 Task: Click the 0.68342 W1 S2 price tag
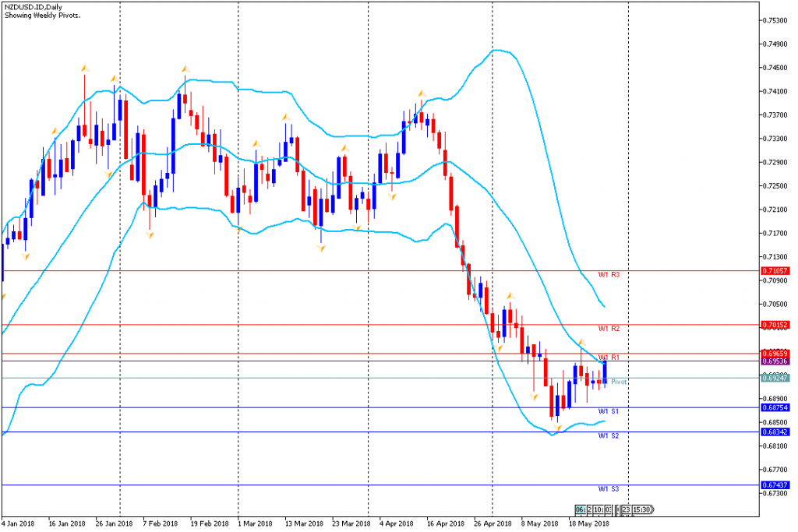tap(775, 432)
